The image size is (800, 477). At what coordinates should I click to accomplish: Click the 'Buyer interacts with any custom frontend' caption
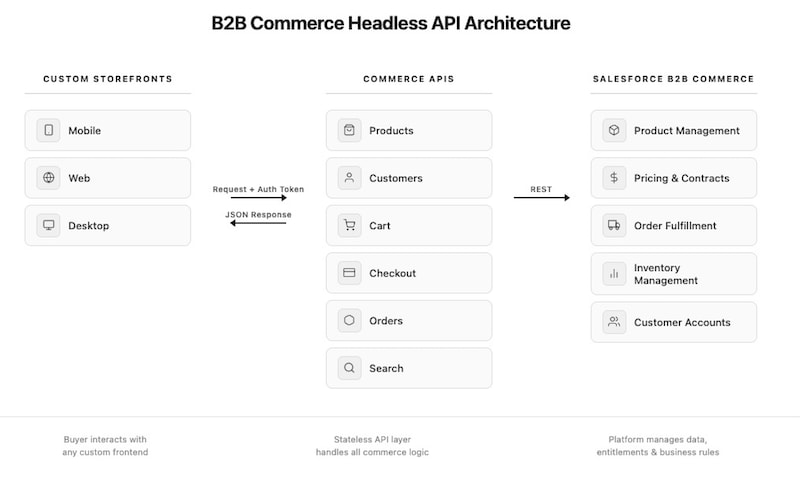pos(105,446)
